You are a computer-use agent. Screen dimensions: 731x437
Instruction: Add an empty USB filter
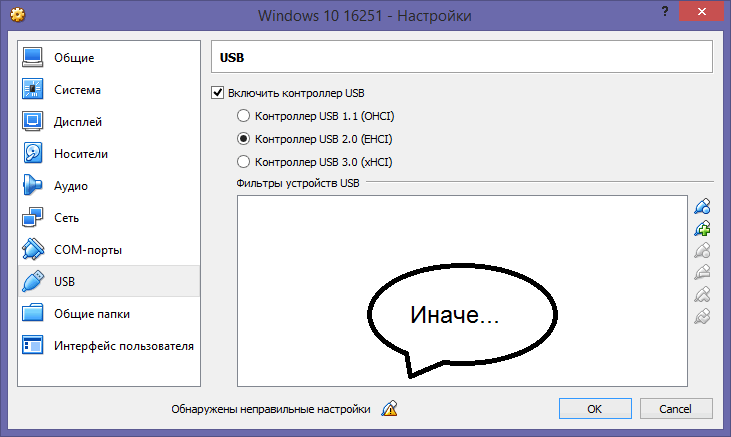point(702,206)
